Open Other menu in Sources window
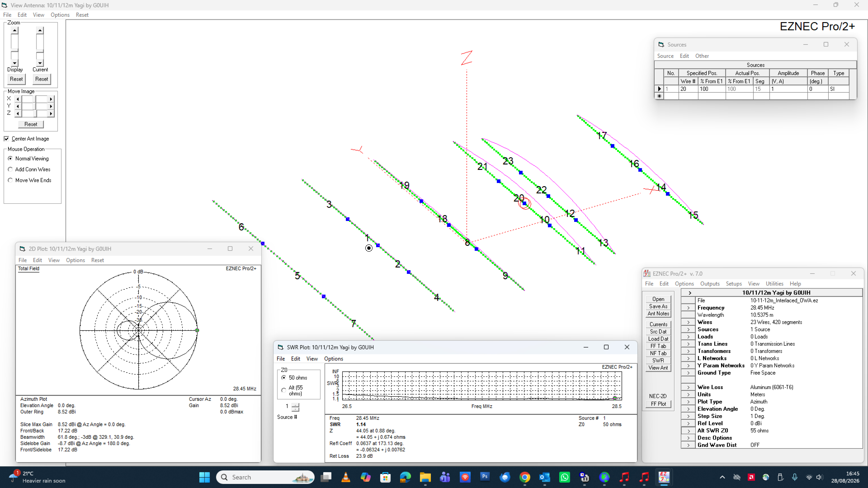868x488 pixels. click(x=702, y=56)
